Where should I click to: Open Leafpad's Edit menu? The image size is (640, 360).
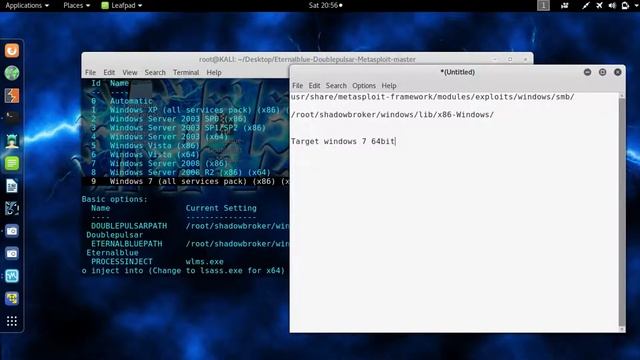(314, 86)
